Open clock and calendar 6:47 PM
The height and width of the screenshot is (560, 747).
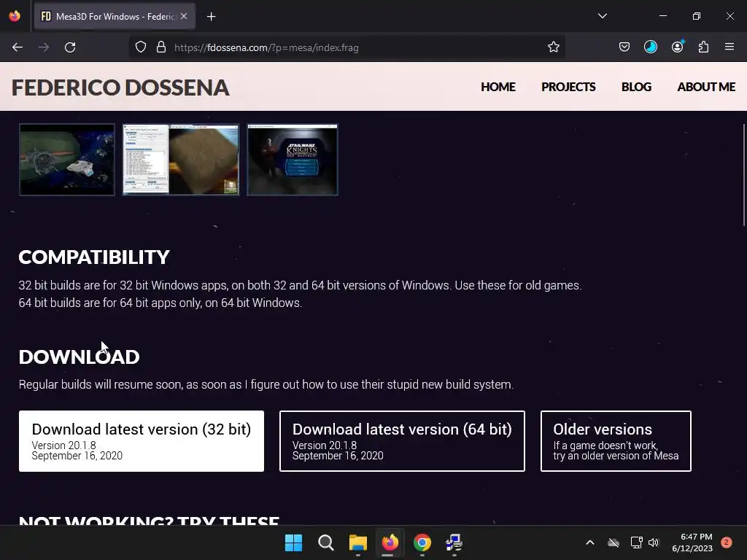692,542
